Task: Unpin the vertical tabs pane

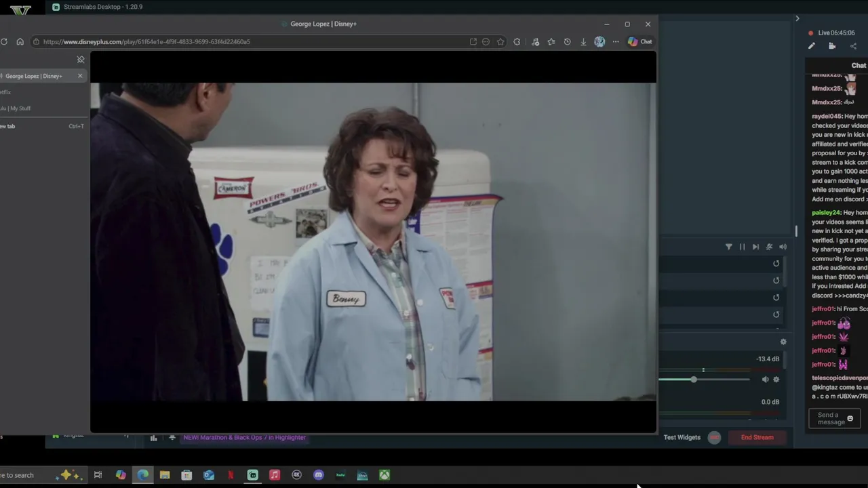Action: point(81,60)
